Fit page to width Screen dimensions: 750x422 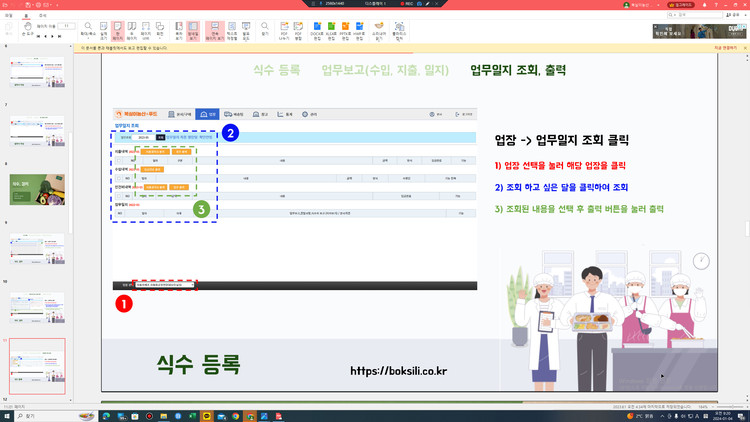145,31
